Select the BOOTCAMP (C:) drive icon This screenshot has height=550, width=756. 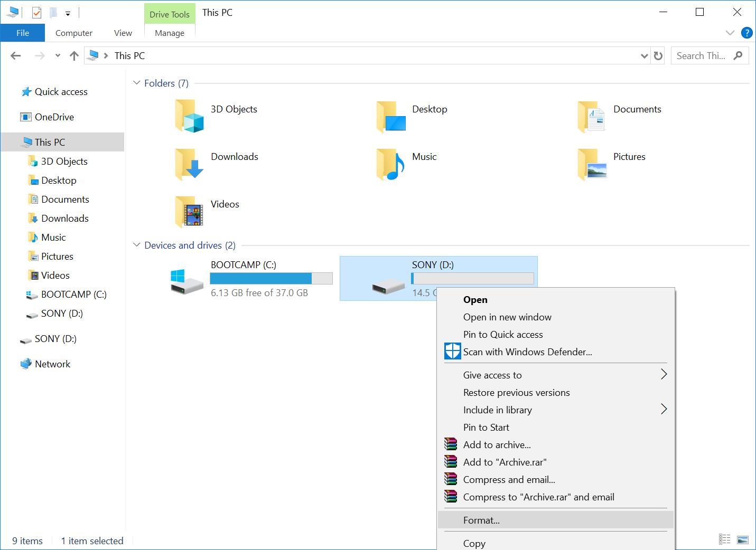pos(187,280)
